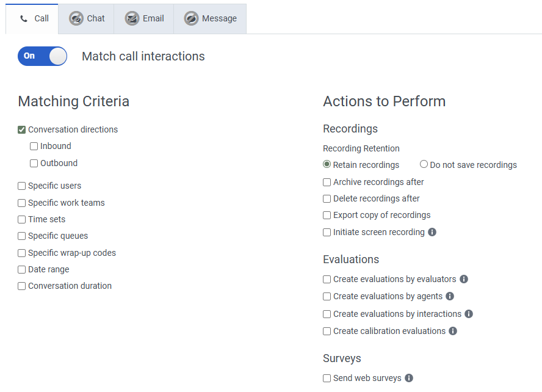Enable the Date range criteria
This screenshot has height=392, width=542.
(22, 269)
